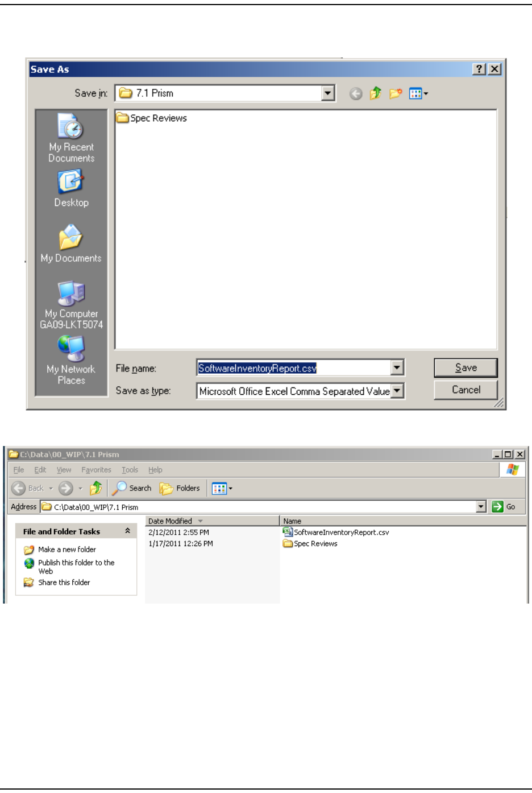The image size is (532, 793).
Task: Open the Help menu in Explorer
Action: pyautogui.click(x=155, y=470)
